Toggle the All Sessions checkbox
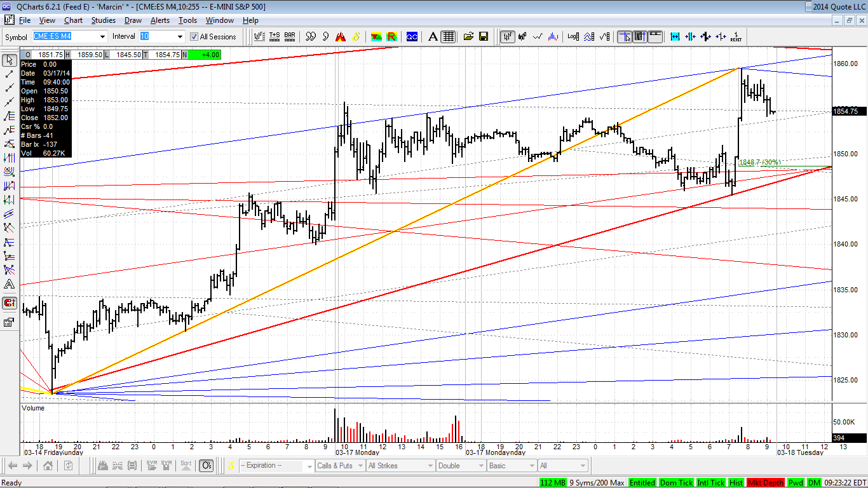Screen dimensions: 868x488 click(x=194, y=37)
